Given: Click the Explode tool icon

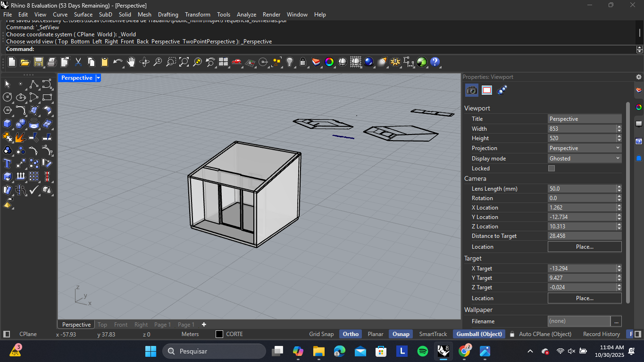Looking at the screenshot, I should point(20,137).
